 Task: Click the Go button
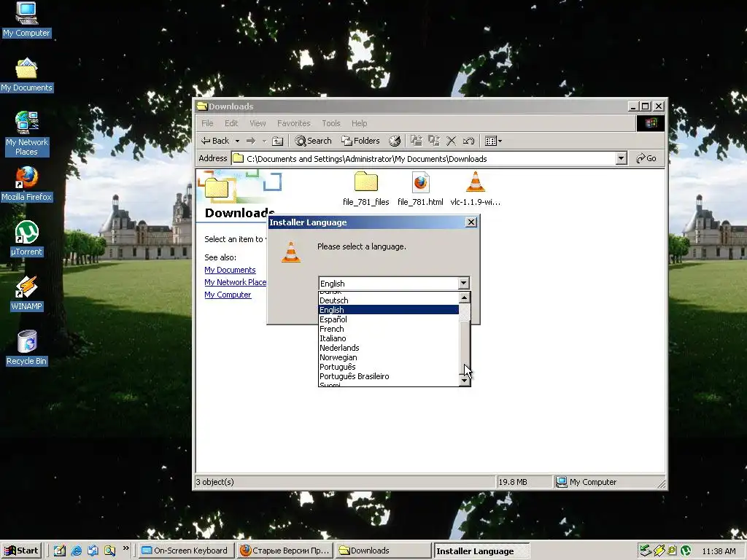point(646,158)
